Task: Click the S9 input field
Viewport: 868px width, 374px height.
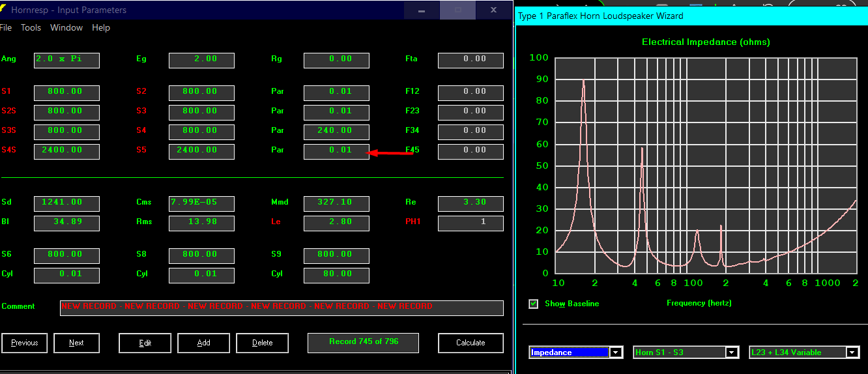Action: 336,256
